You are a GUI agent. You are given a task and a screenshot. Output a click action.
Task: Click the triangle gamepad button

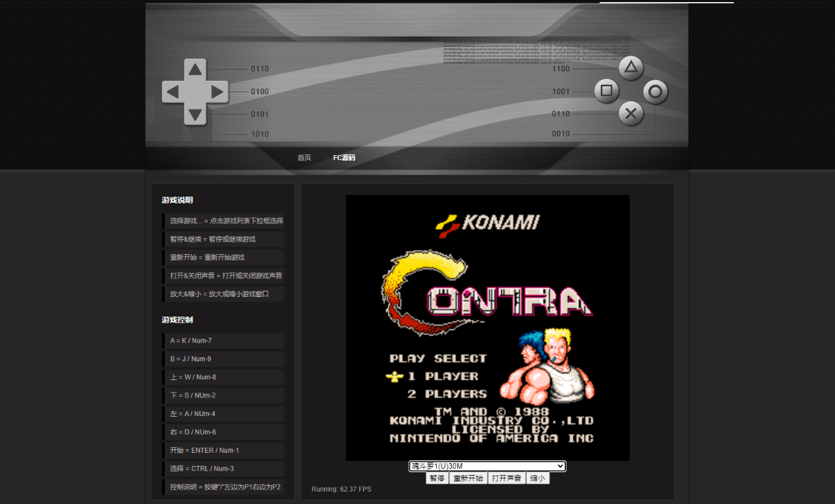(631, 68)
